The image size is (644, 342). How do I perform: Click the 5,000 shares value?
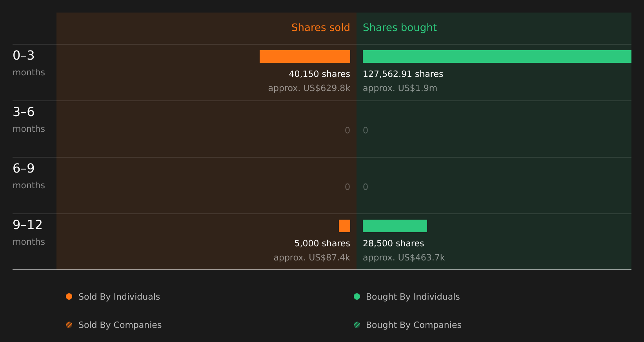point(322,244)
